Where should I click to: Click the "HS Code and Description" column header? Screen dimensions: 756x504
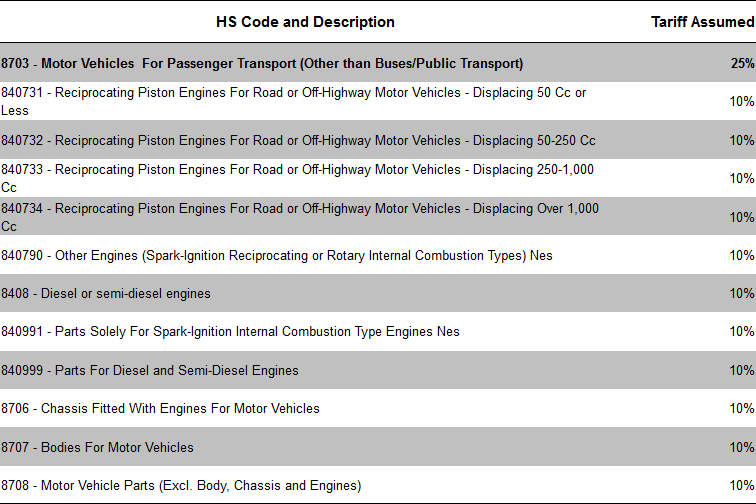coord(305,22)
